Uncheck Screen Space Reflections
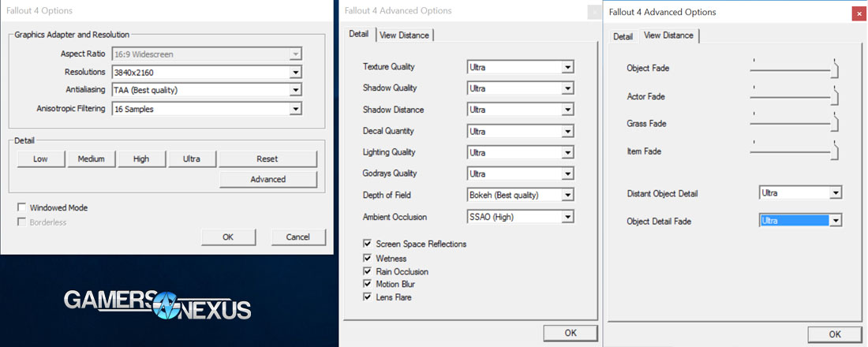Viewport: 868px width, 347px height. coord(367,244)
